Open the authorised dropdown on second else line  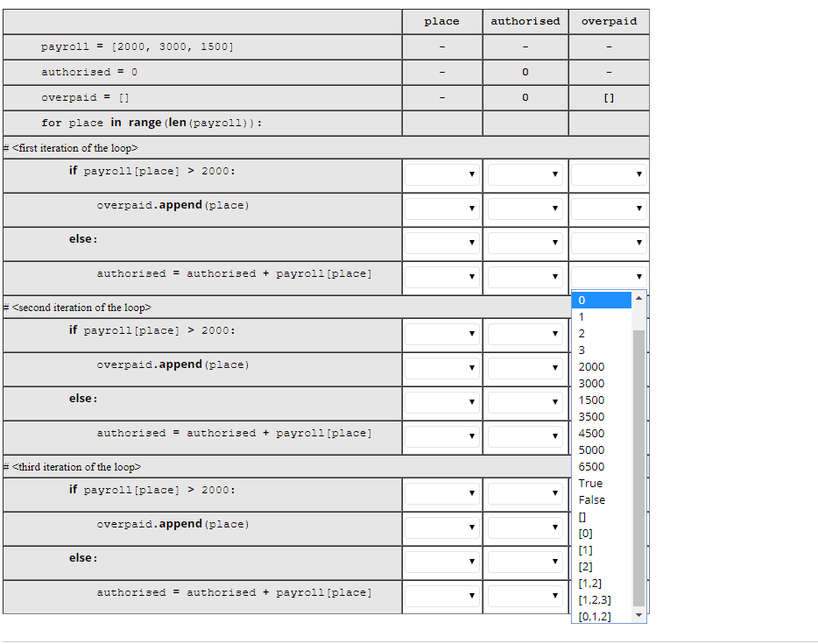[524, 402]
